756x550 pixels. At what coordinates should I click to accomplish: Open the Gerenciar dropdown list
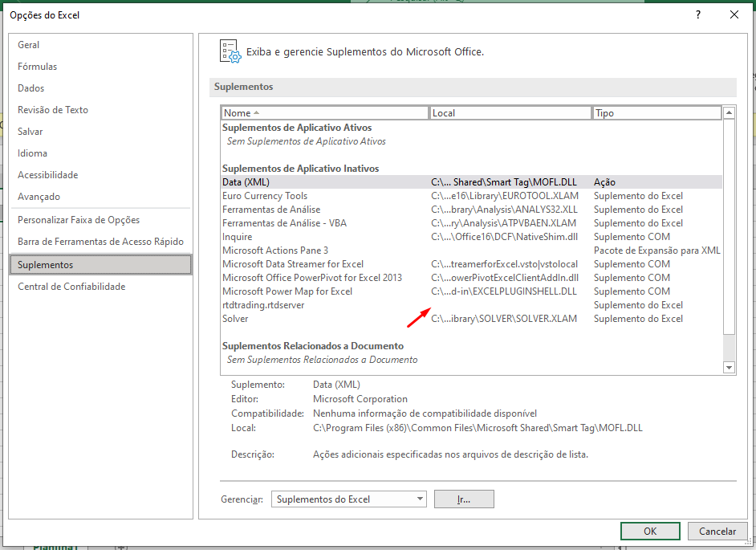349,499
